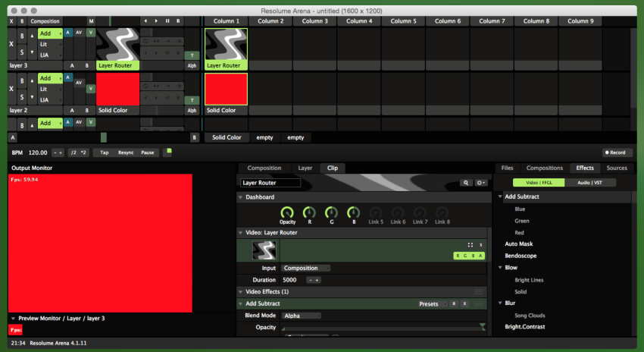Toggle the B bypass button on layer 3
The width and height of the screenshot is (644, 352).
point(22,35)
